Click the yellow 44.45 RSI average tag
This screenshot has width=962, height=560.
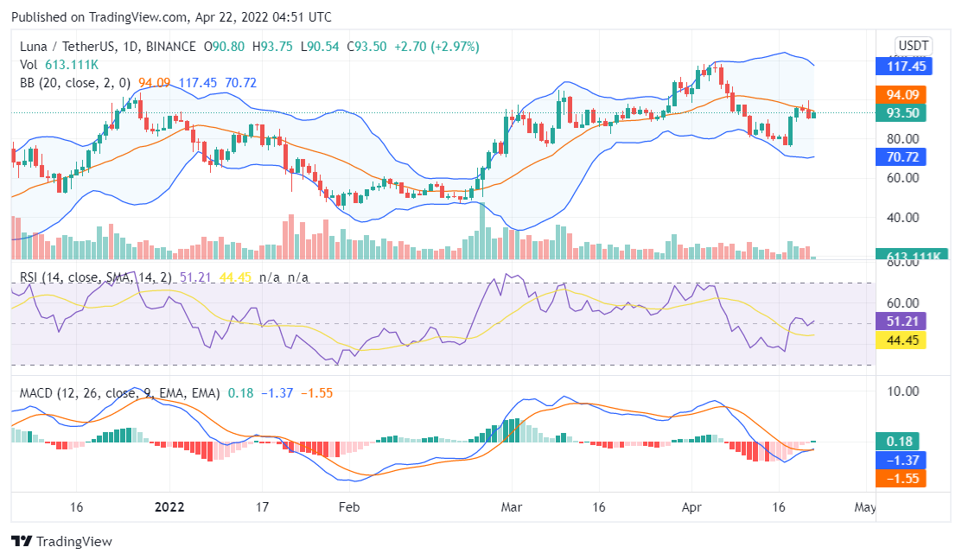[x=901, y=340]
